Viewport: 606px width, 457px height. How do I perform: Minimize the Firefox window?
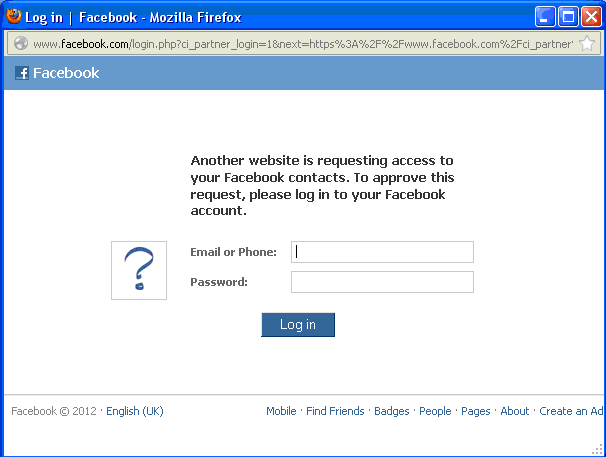(545, 17)
